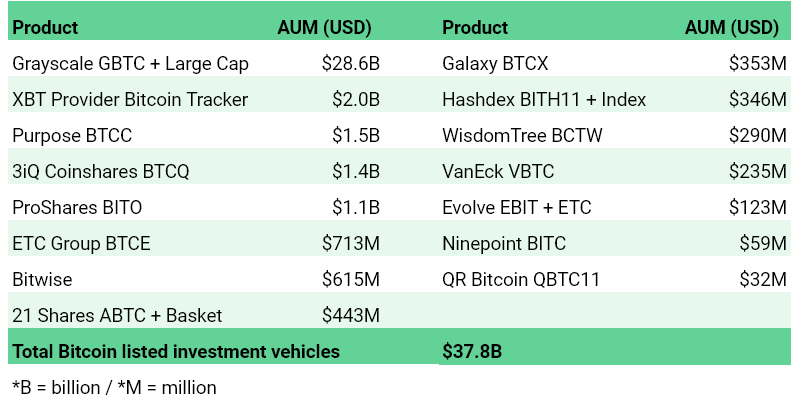Click the Bitwise product name

pyautogui.click(x=42, y=280)
